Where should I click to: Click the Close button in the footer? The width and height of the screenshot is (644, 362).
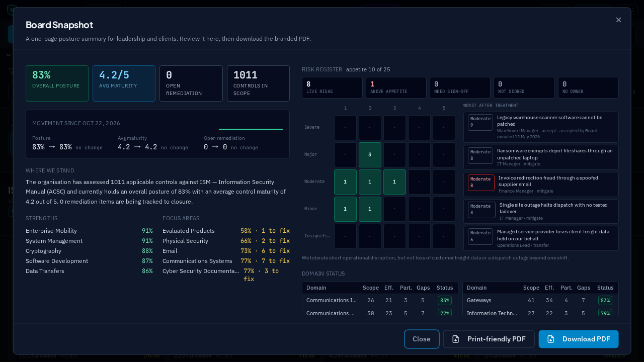(x=422, y=339)
